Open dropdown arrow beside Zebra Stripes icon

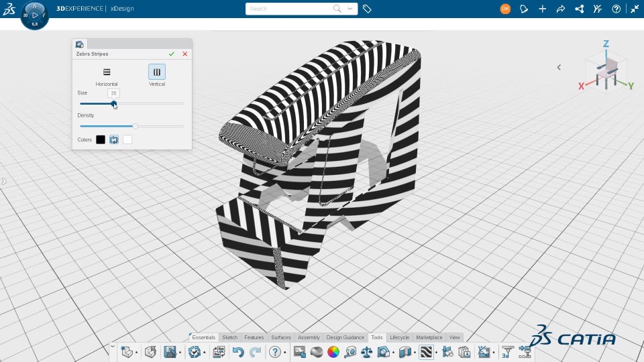pyautogui.click(x=436, y=353)
